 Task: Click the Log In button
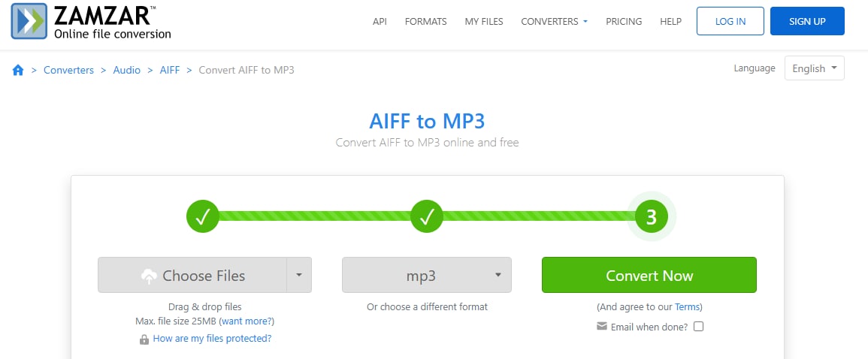[730, 21]
